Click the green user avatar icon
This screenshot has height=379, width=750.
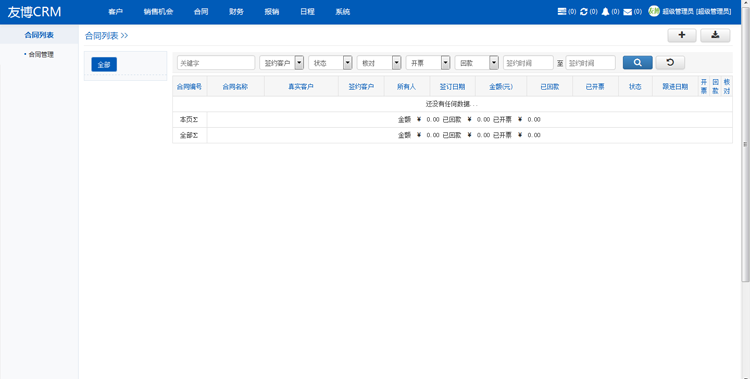653,11
